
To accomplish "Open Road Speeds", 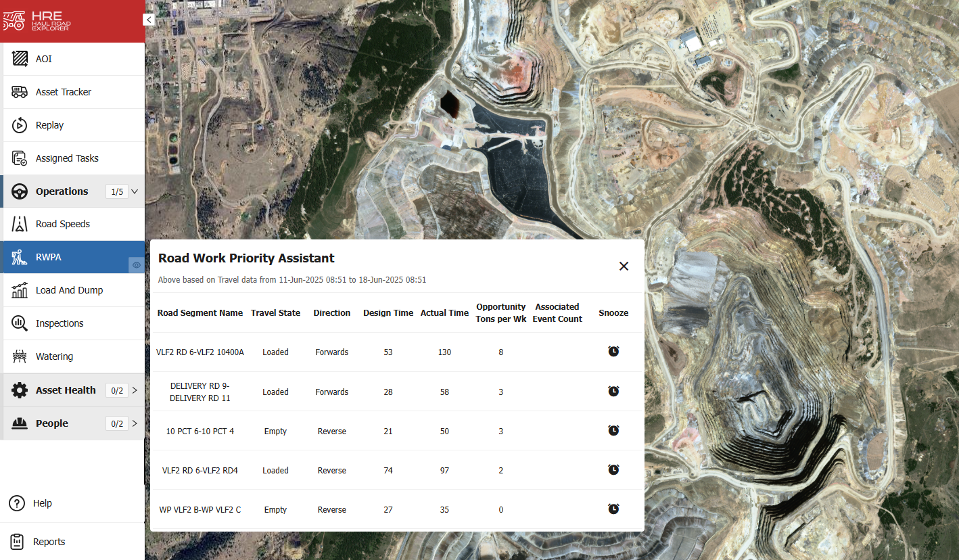I will (72, 224).
